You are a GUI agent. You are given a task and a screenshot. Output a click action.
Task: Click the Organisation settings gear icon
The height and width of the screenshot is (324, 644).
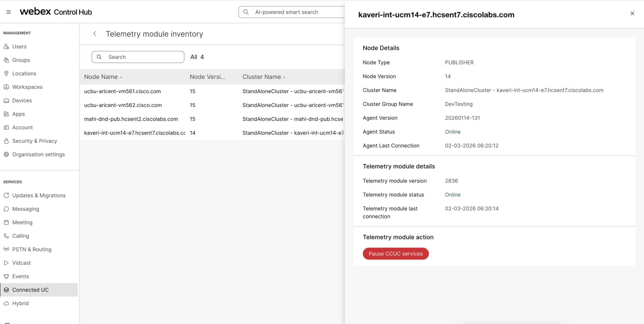coord(6,154)
